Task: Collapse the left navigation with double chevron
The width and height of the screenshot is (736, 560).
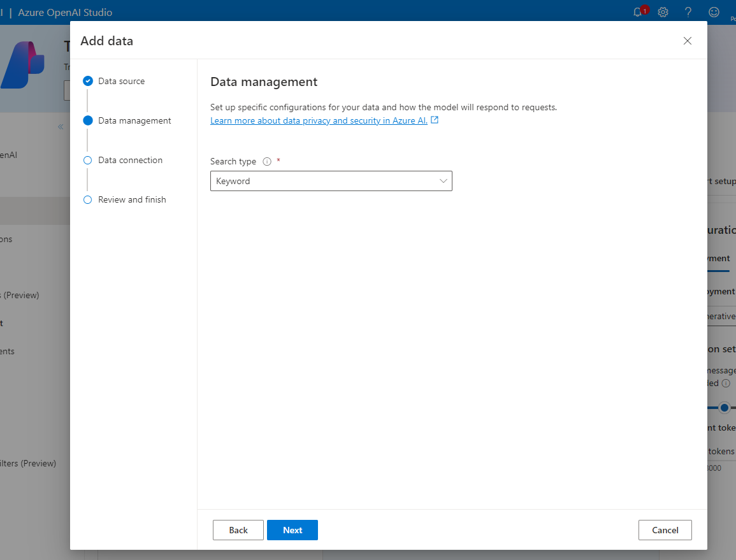Action: [61, 126]
